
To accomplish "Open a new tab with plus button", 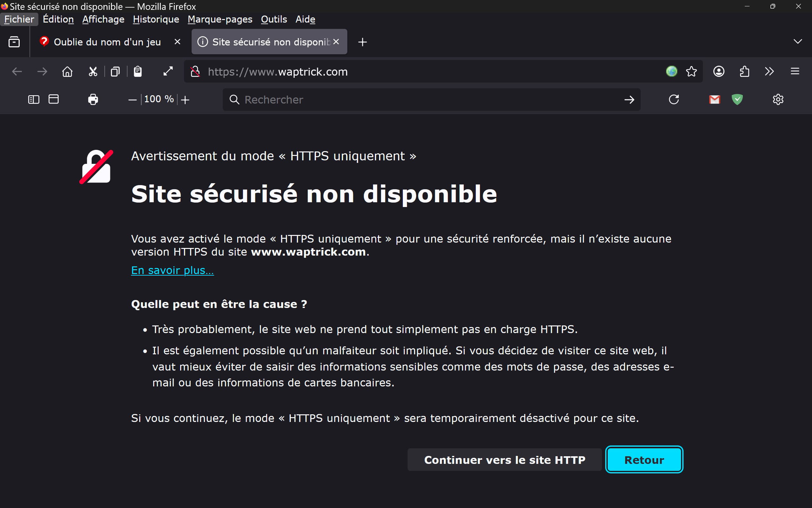I will pyautogui.click(x=362, y=42).
